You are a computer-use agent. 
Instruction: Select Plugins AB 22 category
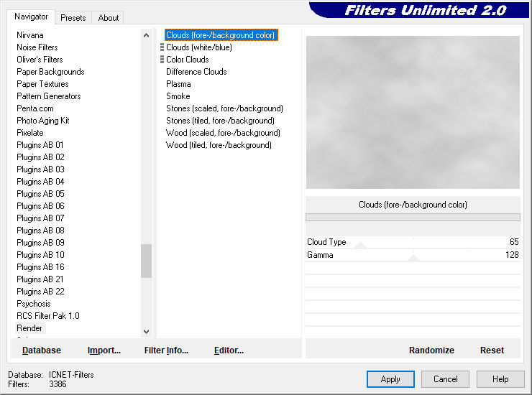pos(40,292)
